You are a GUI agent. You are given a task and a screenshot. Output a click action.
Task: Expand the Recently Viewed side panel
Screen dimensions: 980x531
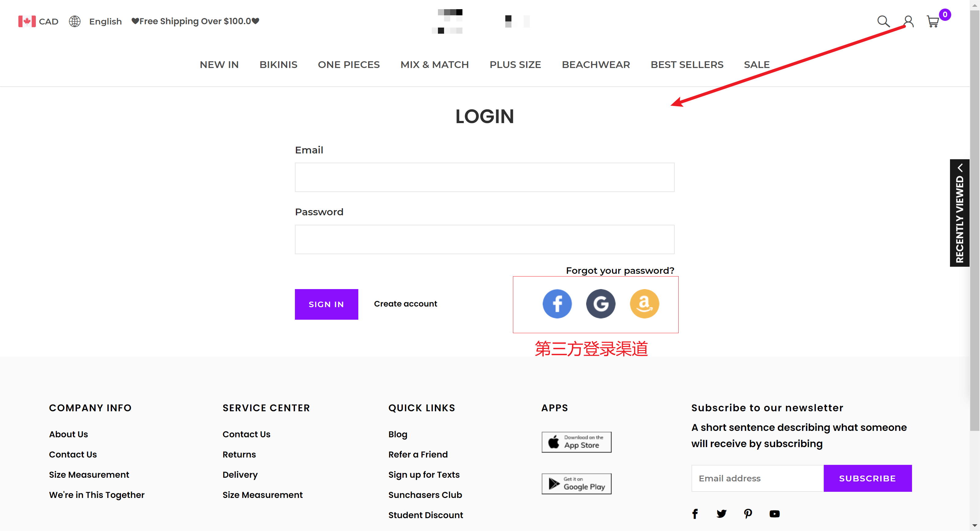coord(959,213)
